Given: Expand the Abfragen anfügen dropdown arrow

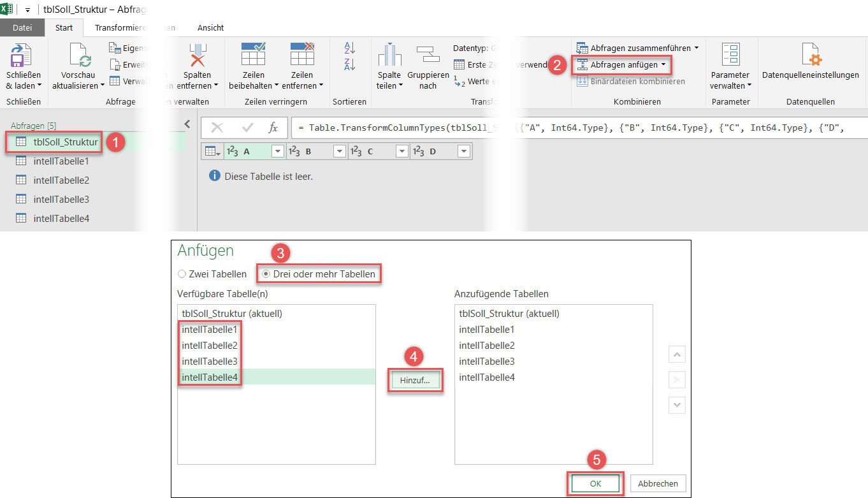Looking at the screenshot, I should click(663, 64).
